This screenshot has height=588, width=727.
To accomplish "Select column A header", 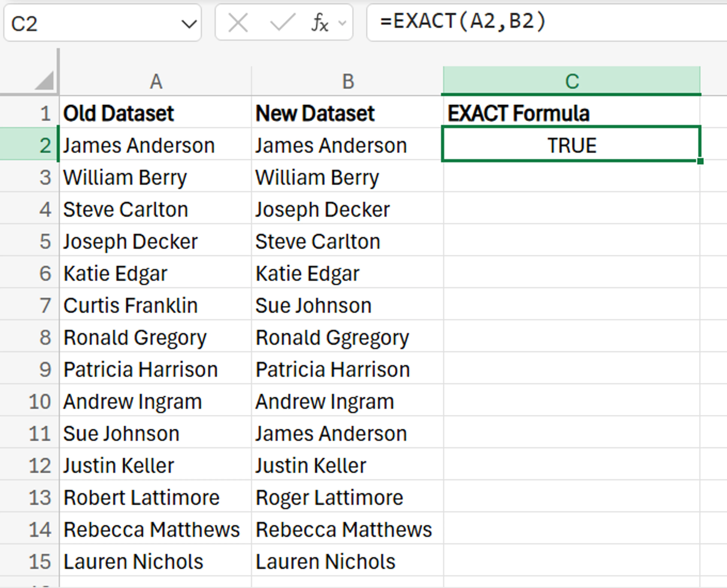I will coord(156,81).
